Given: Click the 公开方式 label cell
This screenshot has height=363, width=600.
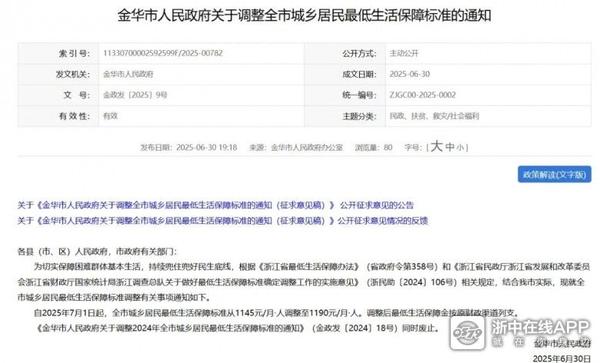Looking at the screenshot, I should 345,54.
